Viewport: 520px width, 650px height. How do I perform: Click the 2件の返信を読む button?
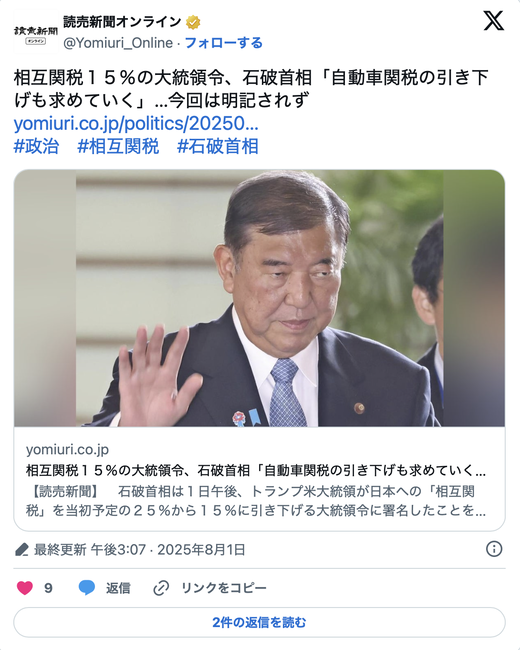[x=260, y=622]
